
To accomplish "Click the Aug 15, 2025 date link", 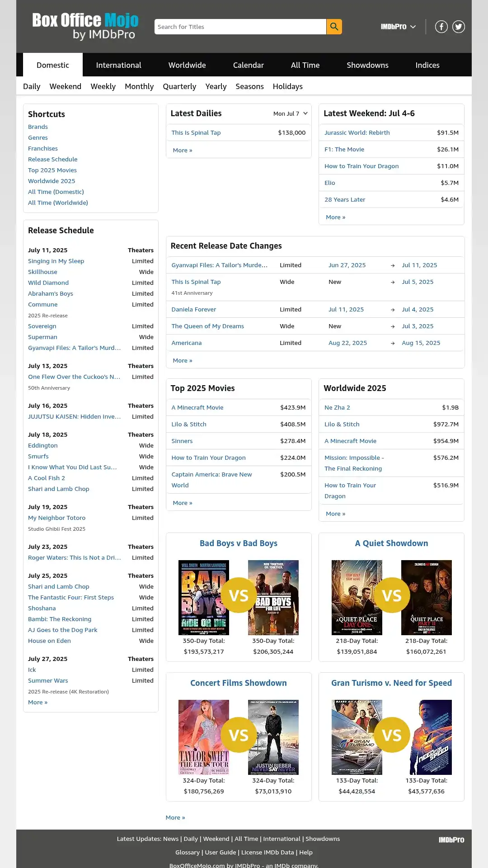I will [421, 343].
